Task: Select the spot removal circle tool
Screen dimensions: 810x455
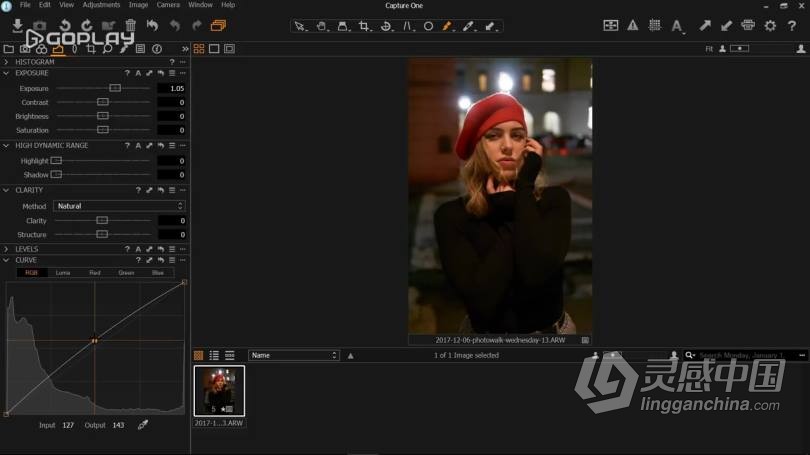Action: [x=428, y=26]
